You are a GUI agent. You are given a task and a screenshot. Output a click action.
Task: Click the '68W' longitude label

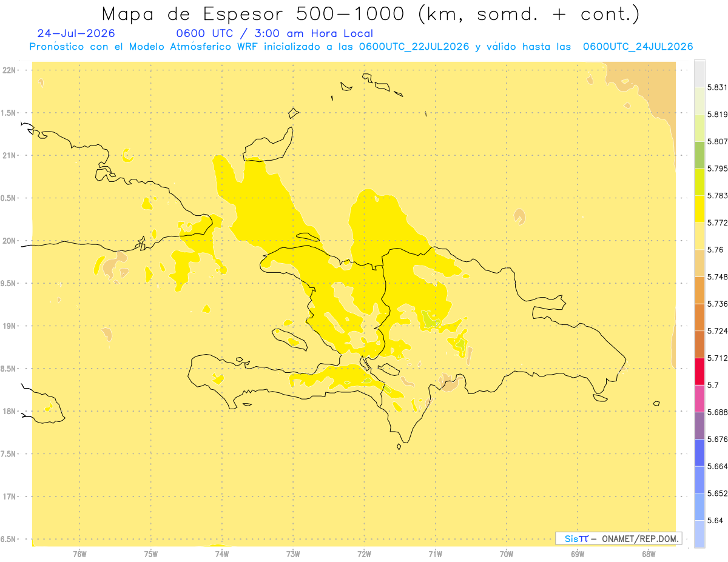point(649,554)
